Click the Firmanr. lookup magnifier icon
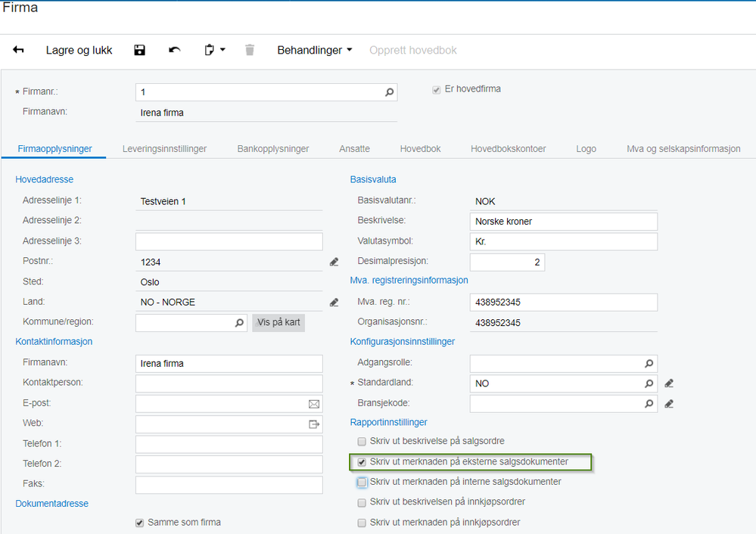 pyautogui.click(x=389, y=92)
